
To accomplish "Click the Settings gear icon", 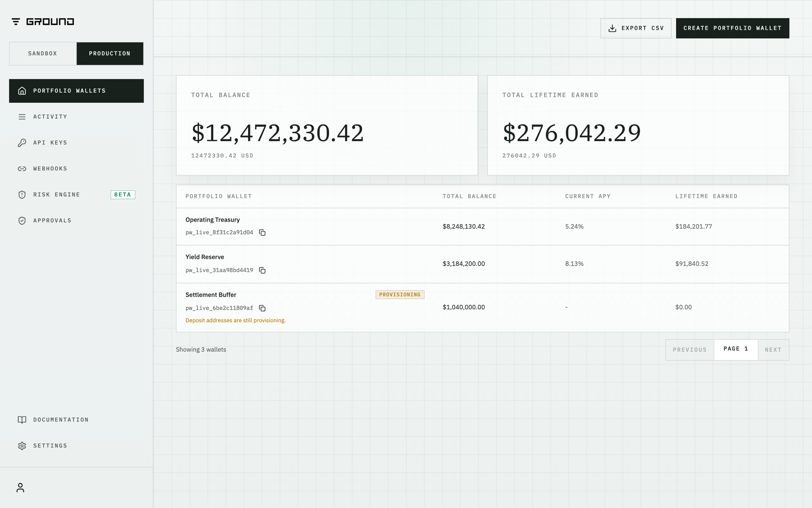I will [x=22, y=446].
